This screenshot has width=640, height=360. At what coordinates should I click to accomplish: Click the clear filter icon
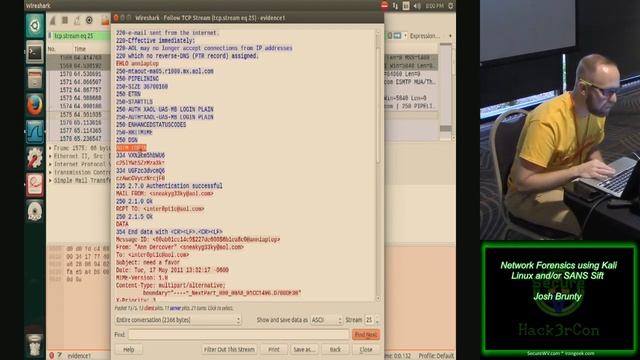click(390, 36)
